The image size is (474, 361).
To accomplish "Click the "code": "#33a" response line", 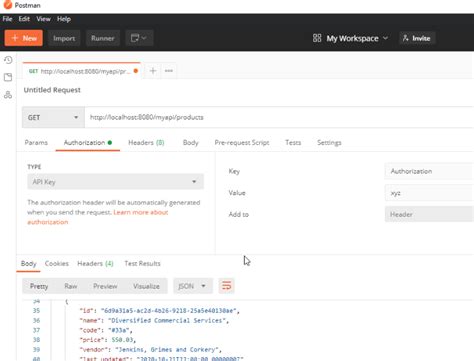I will pos(106,330).
